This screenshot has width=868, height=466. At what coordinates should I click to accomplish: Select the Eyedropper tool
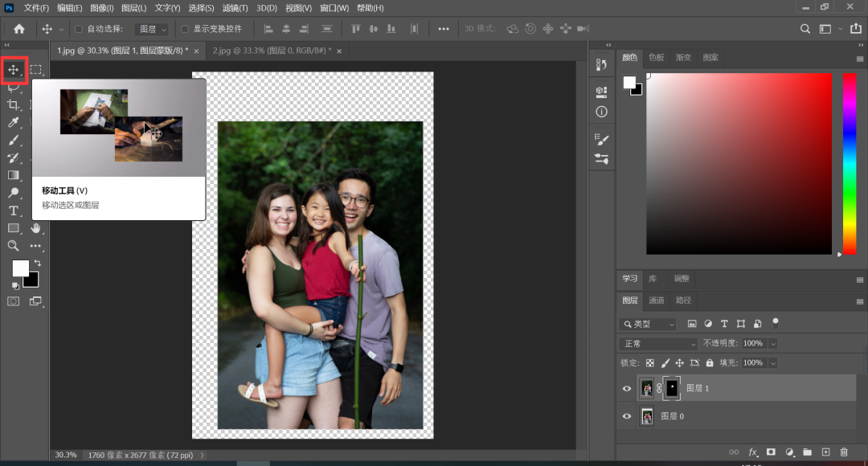[14, 123]
